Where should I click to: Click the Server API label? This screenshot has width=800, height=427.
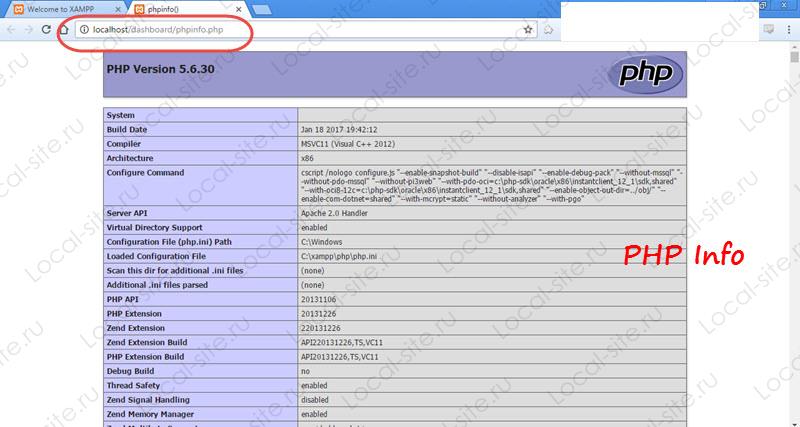(128, 213)
